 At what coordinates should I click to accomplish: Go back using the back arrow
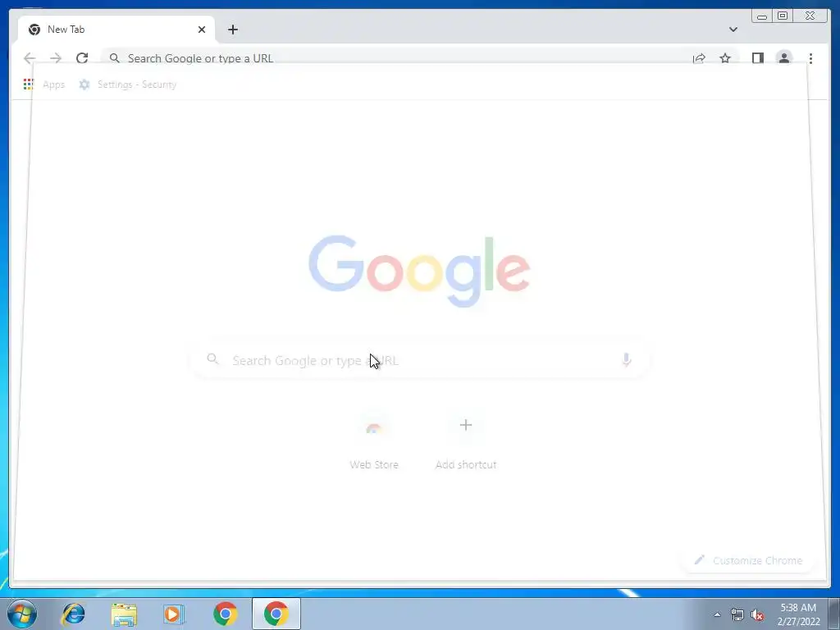coord(30,58)
